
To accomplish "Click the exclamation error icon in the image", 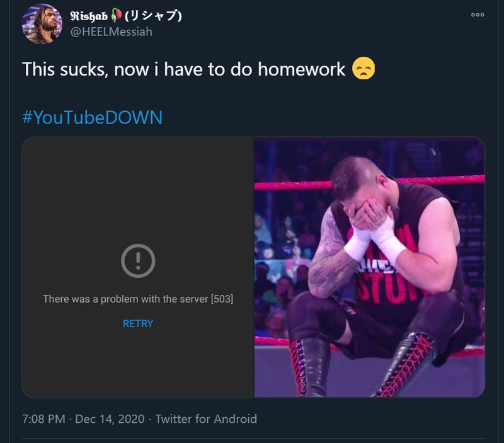I will click(x=137, y=260).
